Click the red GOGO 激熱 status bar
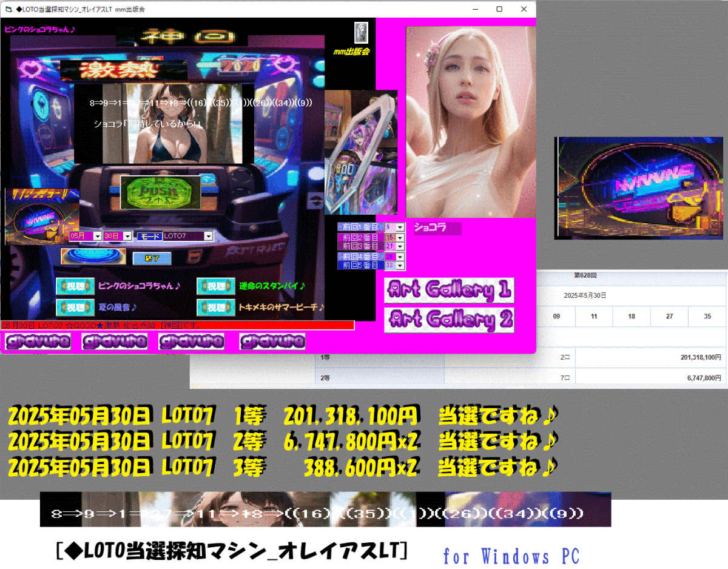Screen dimensions: 728x569 (176, 325)
